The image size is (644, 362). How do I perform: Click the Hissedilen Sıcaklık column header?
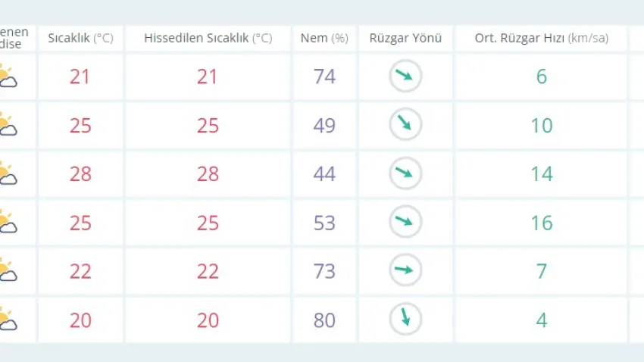point(208,38)
